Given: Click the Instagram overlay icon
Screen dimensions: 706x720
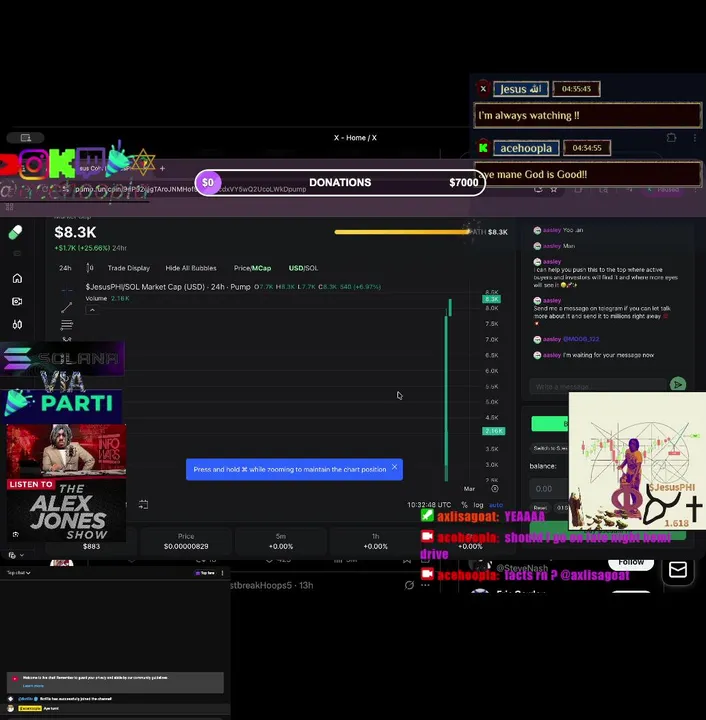Looking at the screenshot, I should coord(33,163).
